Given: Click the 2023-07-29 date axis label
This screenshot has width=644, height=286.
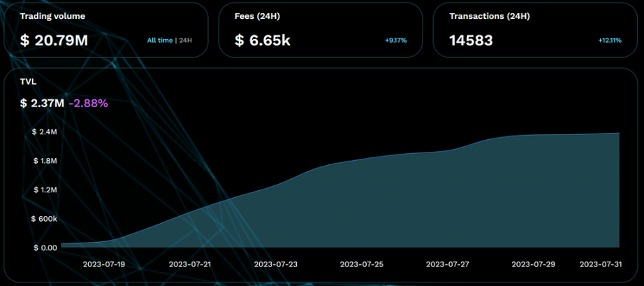Looking at the screenshot, I should pyautogui.click(x=533, y=264).
